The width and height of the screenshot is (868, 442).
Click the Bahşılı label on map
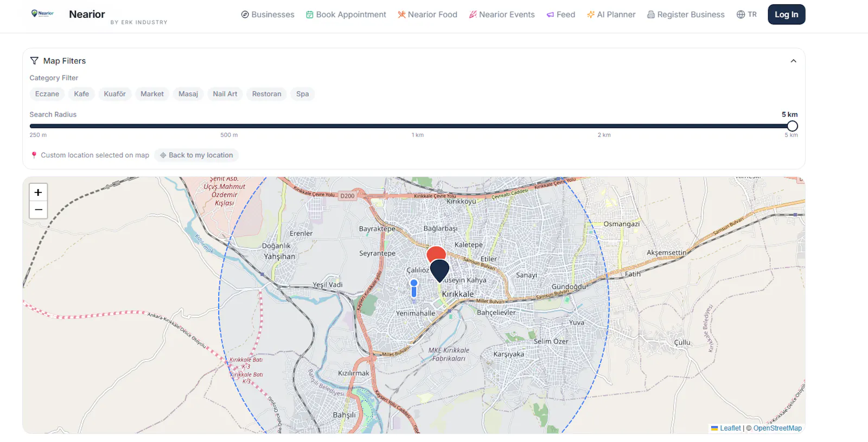pyautogui.click(x=344, y=415)
